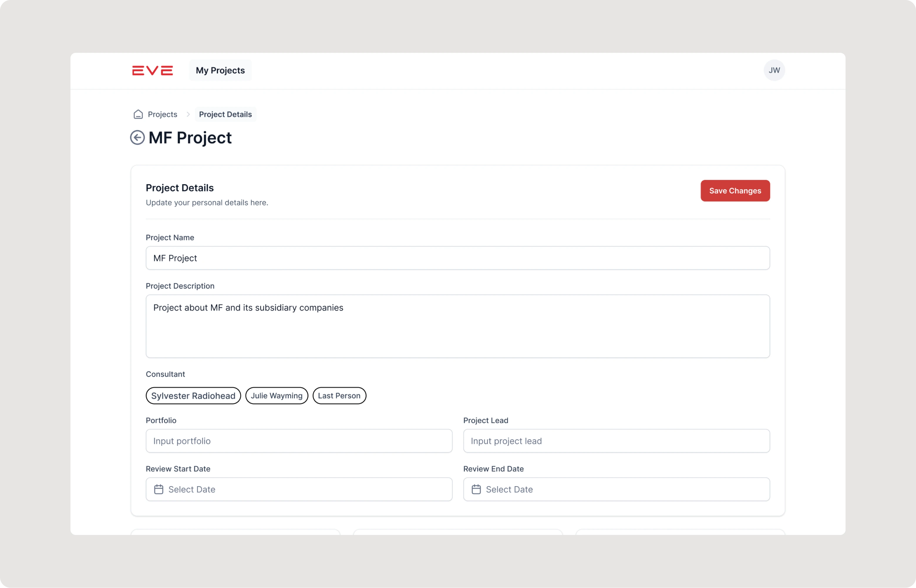This screenshot has height=588, width=916.
Task: Click the breadcrumb chevron separator
Action: pos(188,114)
